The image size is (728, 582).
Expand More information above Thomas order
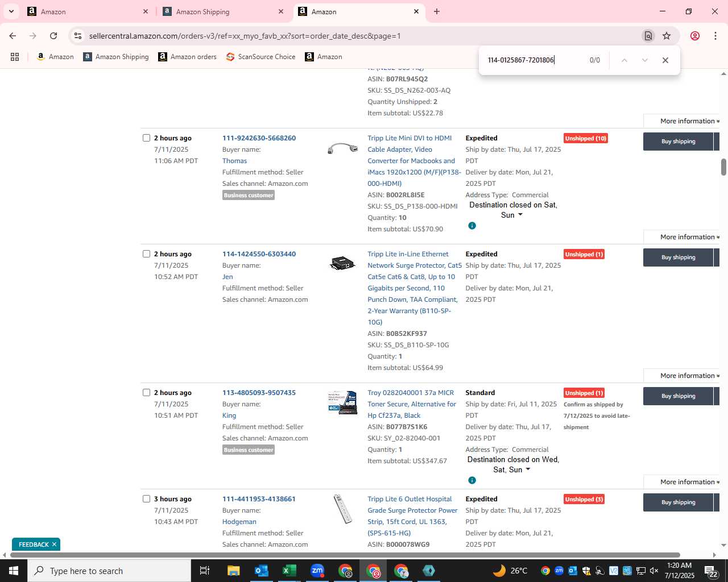pyautogui.click(x=689, y=121)
